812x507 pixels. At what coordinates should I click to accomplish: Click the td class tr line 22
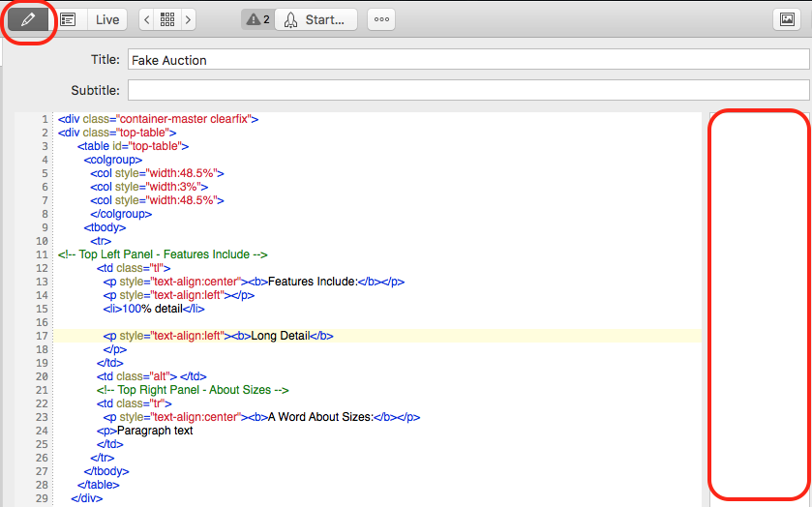click(135, 403)
